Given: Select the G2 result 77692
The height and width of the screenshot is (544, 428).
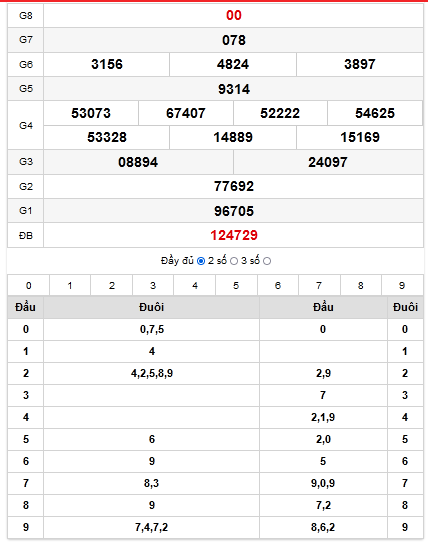Looking at the screenshot, I should pyautogui.click(x=234, y=186).
